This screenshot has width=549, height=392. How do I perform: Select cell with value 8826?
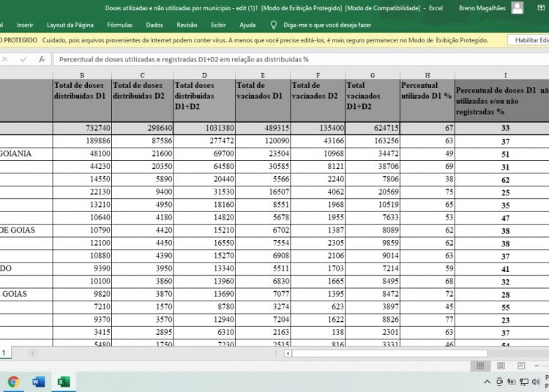point(373,320)
